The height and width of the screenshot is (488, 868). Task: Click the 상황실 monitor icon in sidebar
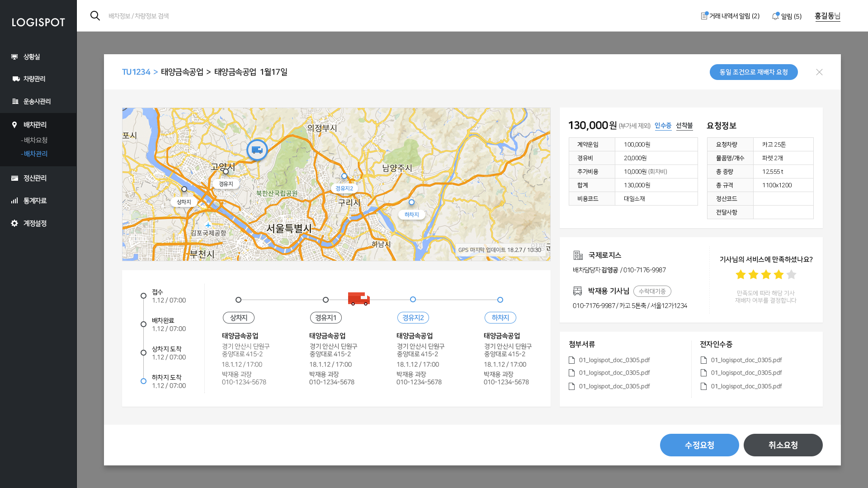14,57
